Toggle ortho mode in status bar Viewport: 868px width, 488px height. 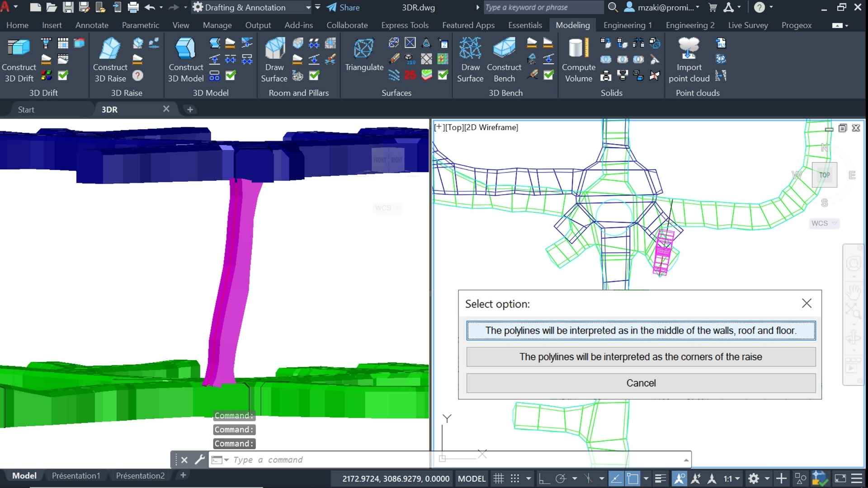coord(544,479)
